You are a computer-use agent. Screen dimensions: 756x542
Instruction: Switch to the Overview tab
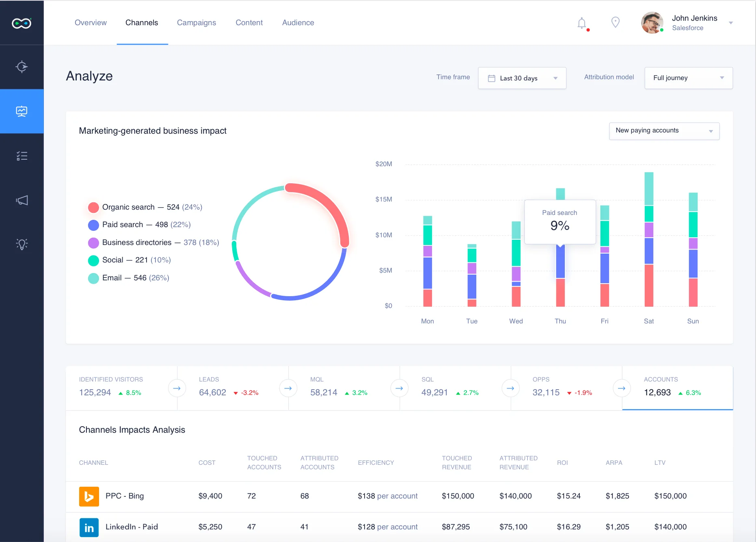click(x=91, y=23)
